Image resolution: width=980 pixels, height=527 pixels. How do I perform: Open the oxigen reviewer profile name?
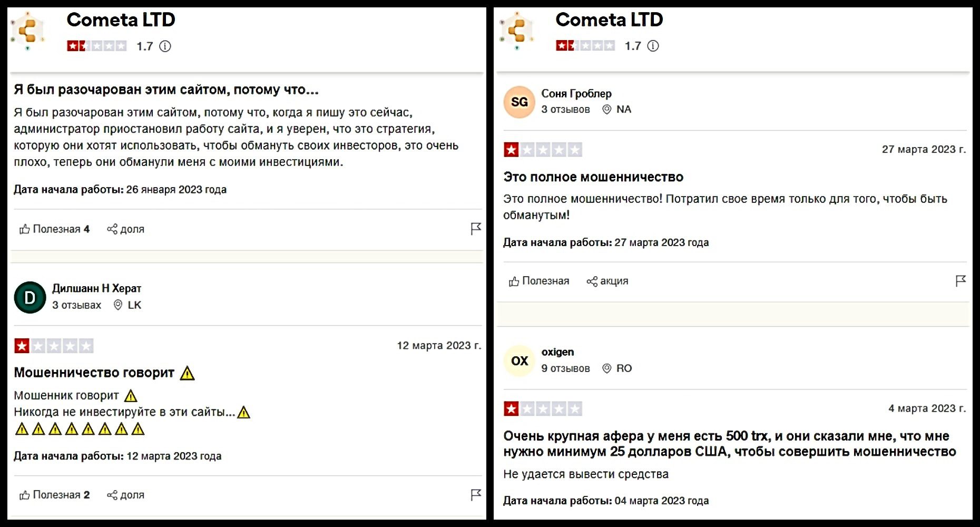[x=557, y=352]
